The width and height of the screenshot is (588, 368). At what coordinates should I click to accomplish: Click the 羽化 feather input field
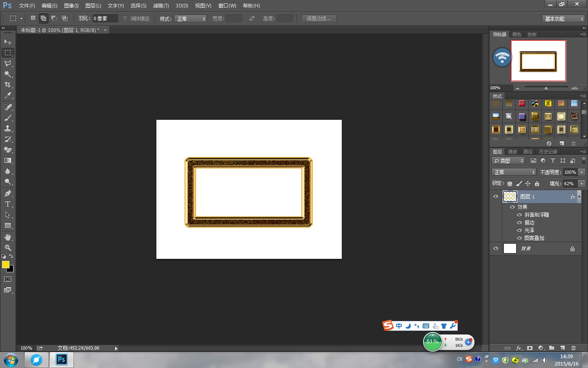point(105,18)
